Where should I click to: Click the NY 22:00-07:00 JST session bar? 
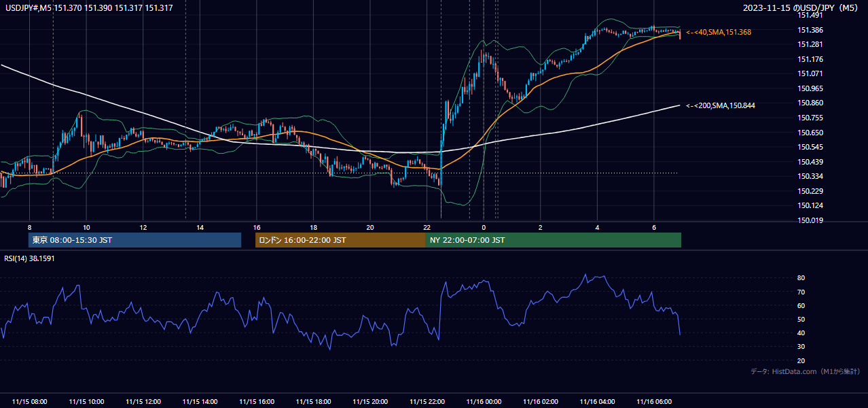[554, 240]
